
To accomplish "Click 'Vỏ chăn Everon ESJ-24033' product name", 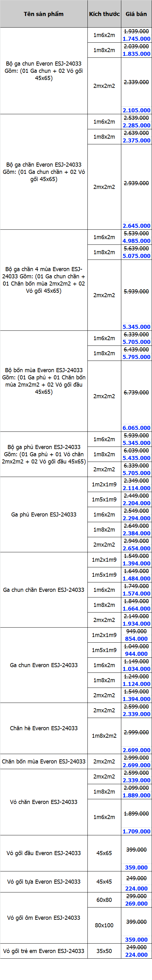I will tap(44, 801).
